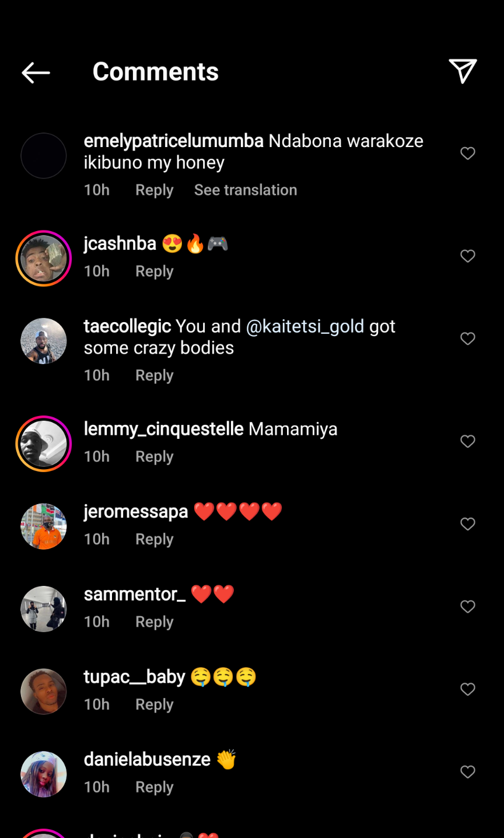Viewport: 504px width, 838px height.
Task: Open jcashnba's story profile picture
Action: 44,259
